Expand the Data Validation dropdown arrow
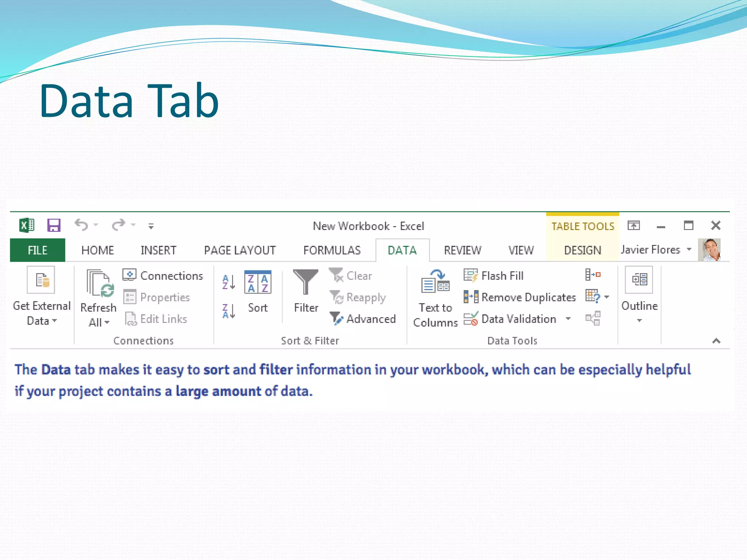This screenshot has width=747, height=560. coord(568,319)
